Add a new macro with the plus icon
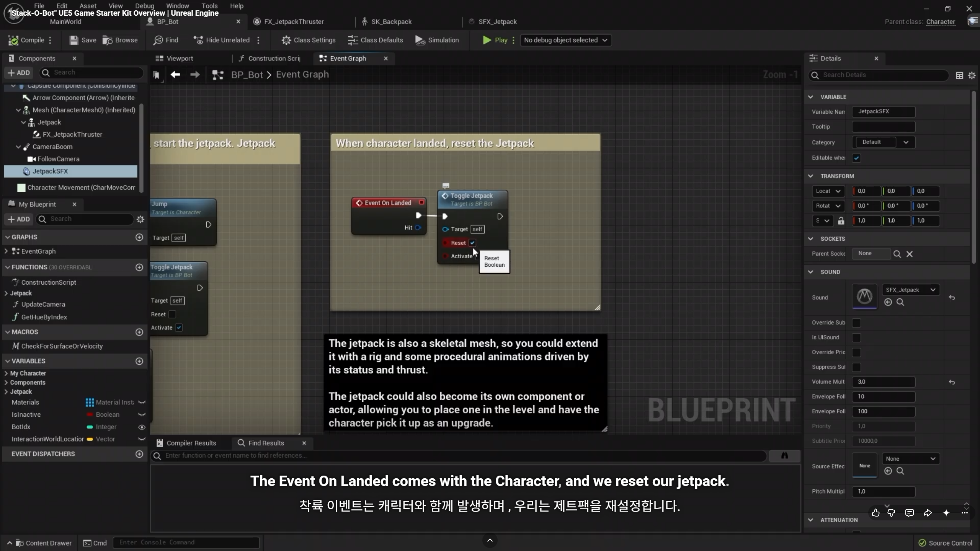 pos(139,332)
